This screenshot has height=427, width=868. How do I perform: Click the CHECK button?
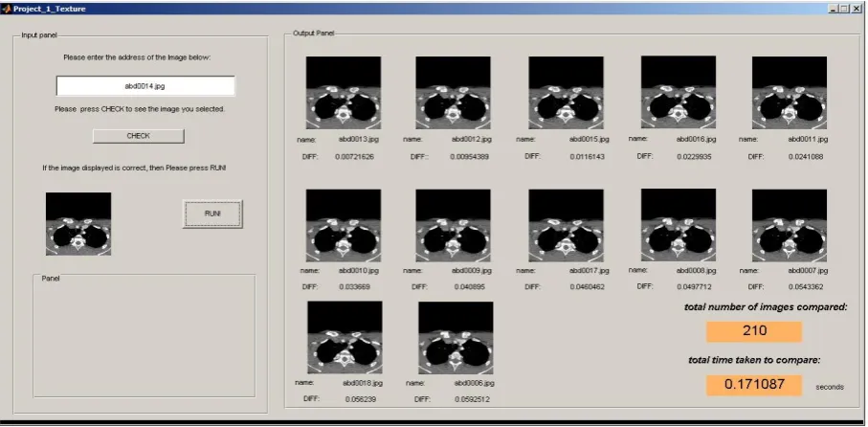(139, 136)
